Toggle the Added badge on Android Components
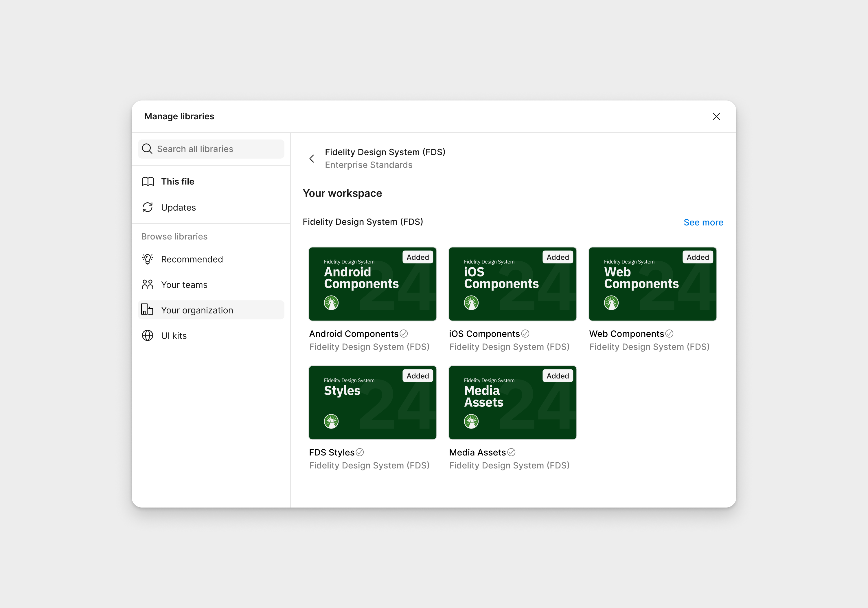Image resolution: width=868 pixels, height=608 pixels. coord(418,257)
